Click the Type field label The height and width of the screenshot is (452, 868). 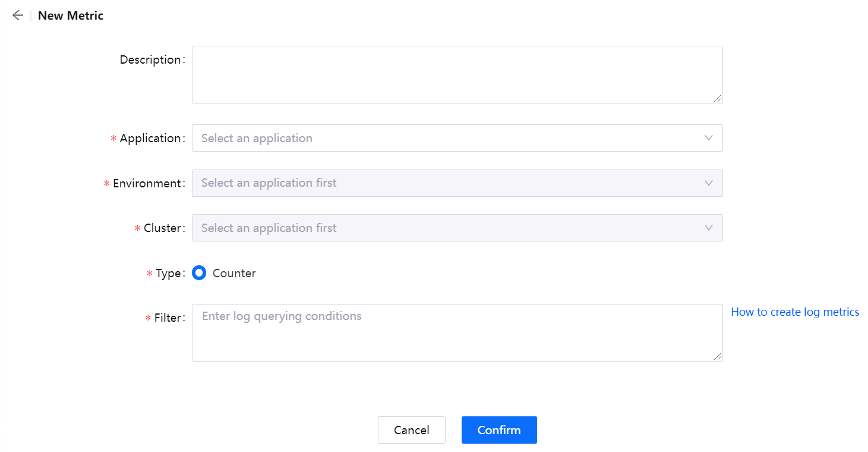click(171, 273)
